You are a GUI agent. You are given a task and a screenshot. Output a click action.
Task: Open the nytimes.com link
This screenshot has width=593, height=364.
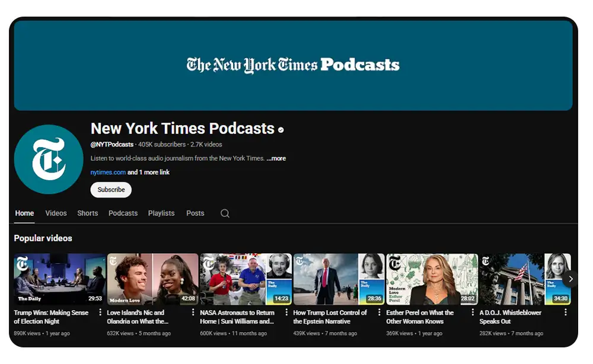107,172
